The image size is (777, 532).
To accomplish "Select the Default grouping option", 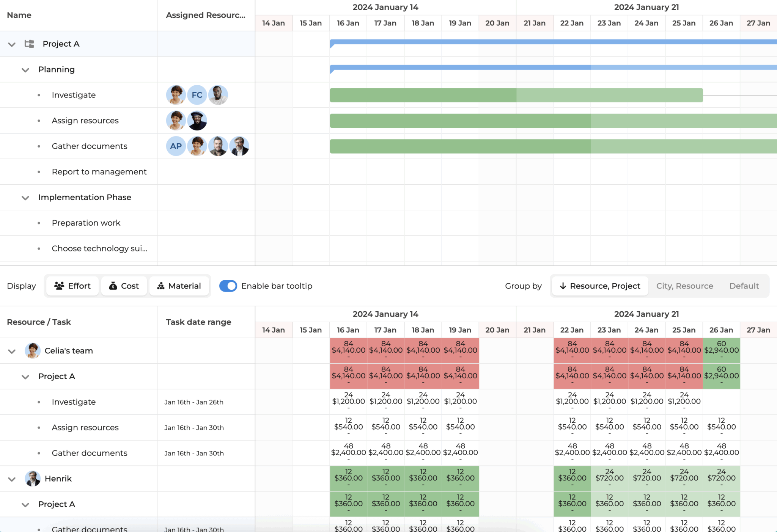I will (744, 286).
